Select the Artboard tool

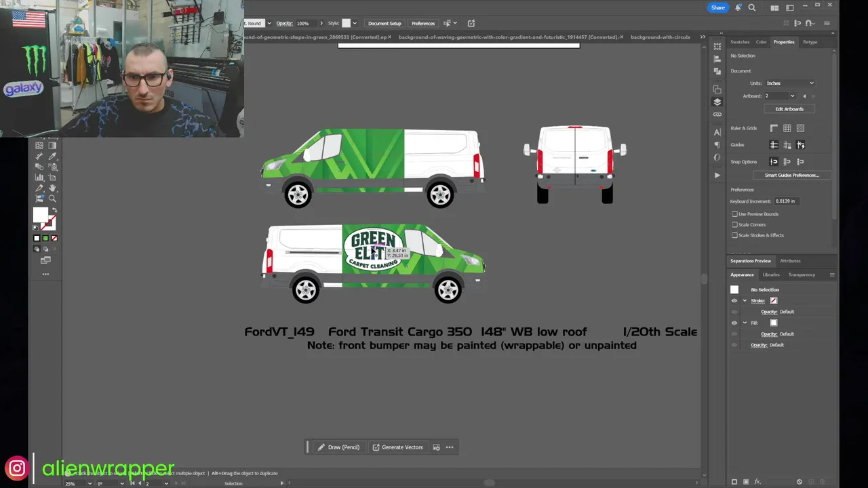[x=52, y=178]
